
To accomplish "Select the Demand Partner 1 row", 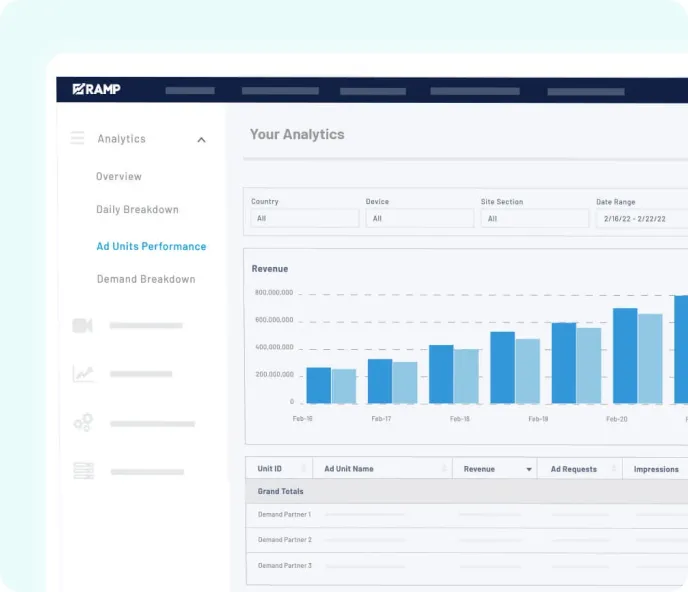I will (467, 514).
